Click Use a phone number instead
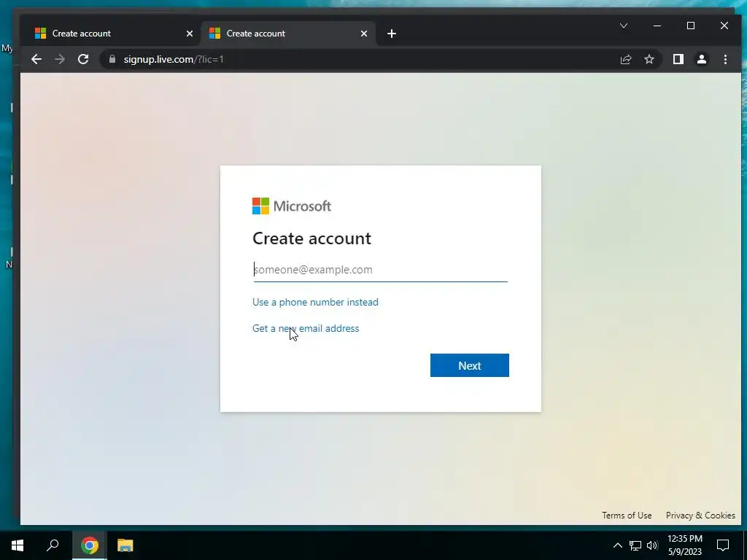This screenshot has width=747, height=560. point(315,302)
